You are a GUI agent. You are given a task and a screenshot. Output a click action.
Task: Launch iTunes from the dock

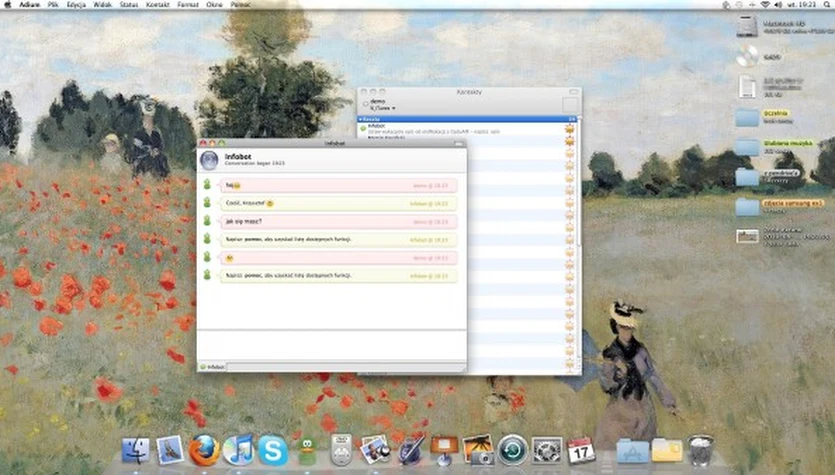coord(238,449)
